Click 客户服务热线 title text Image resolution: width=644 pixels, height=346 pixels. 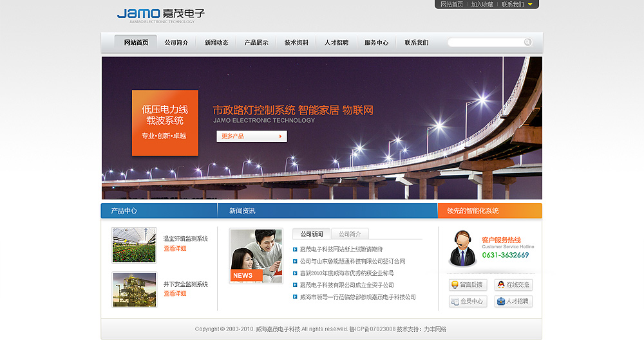pyautogui.click(x=501, y=241)
